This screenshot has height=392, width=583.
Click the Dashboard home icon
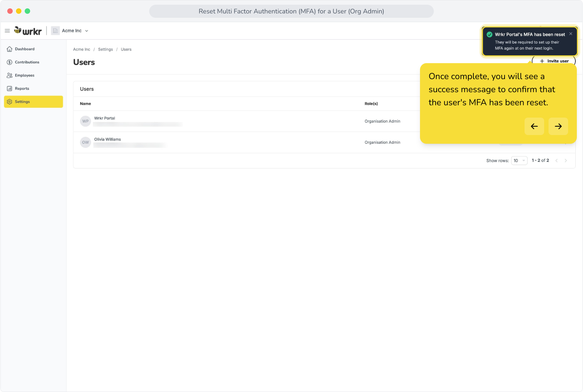coord(9,49)
